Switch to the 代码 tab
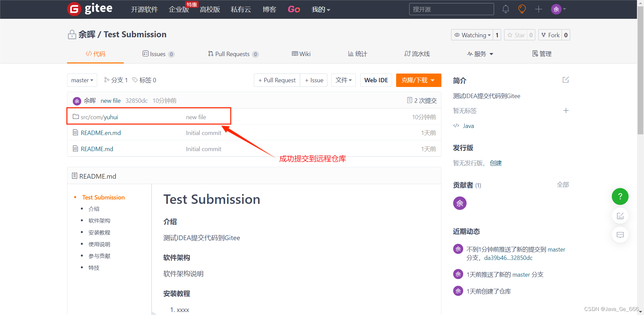Viewport: 644px width, 315px height. click(x=96, y=54)
